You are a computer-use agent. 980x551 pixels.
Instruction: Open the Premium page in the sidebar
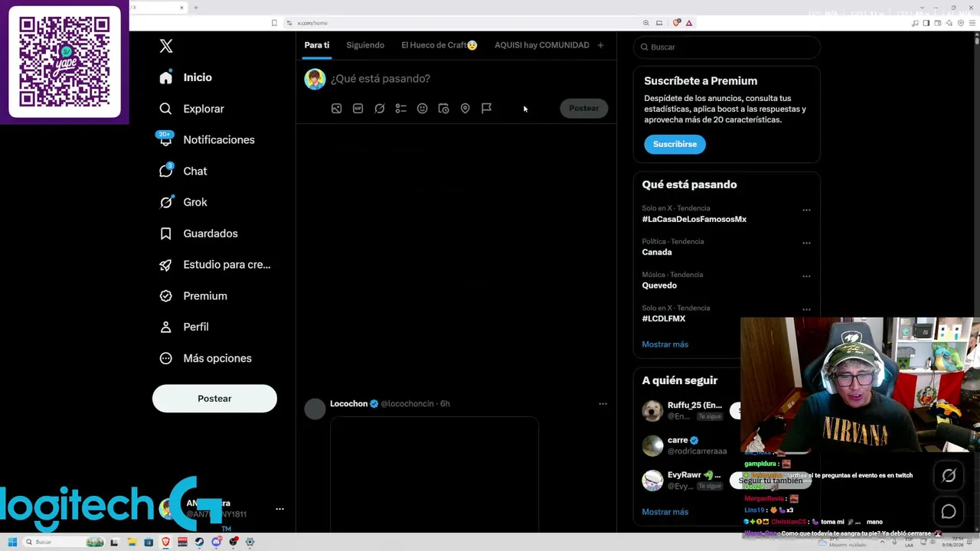[193, 296]
